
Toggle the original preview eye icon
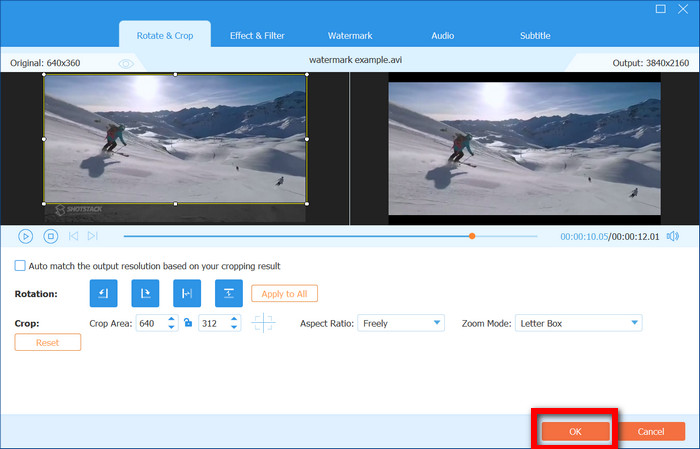tap(126, 63)
